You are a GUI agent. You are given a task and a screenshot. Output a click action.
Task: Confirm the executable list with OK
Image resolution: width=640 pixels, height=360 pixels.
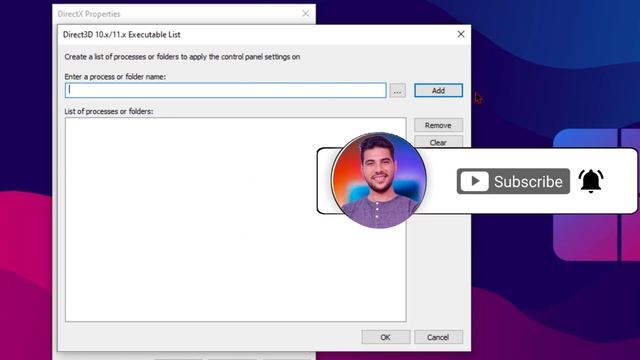point(386,337)
